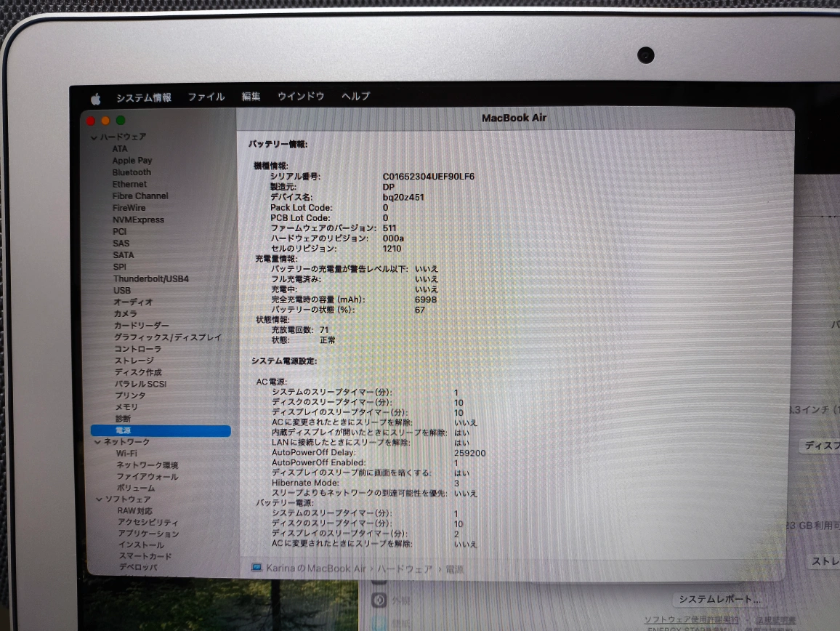Viewport: 840px width, 631px height.
Task: Select ファイアウォール in the sidebar
Action: click(148, 477)
